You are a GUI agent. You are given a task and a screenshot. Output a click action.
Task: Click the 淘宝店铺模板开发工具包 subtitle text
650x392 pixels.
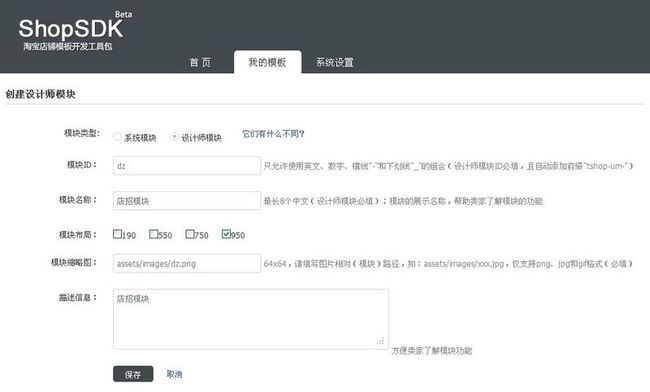click(68, 46)
